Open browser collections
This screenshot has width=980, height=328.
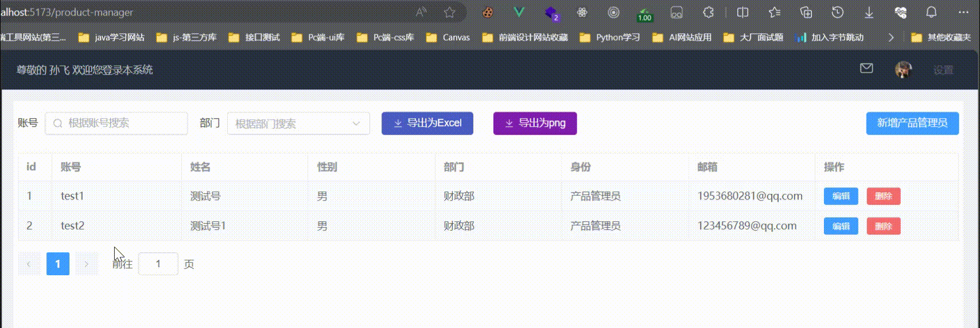[806, 12]
